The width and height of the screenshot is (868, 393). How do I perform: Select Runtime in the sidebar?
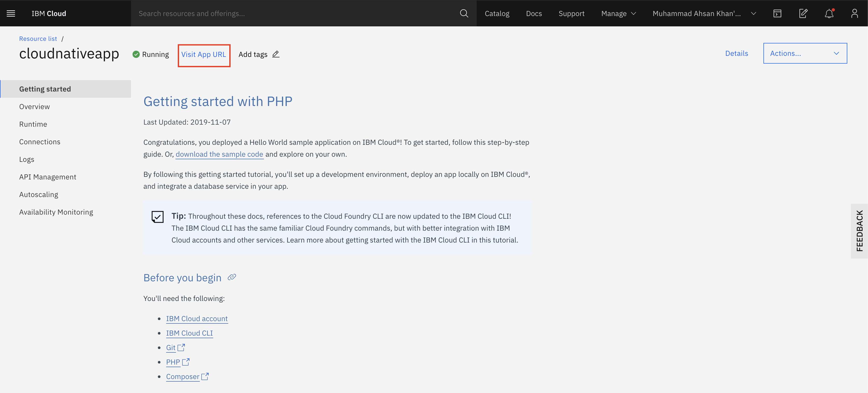point(33,124)
